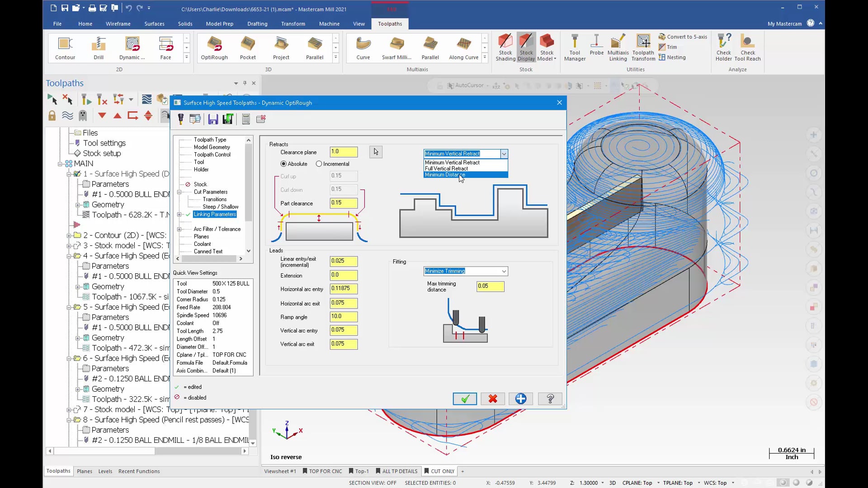This screenshot has width=868, height=488.
Task: Click the red X cancel button
Action: click(493, 399)
